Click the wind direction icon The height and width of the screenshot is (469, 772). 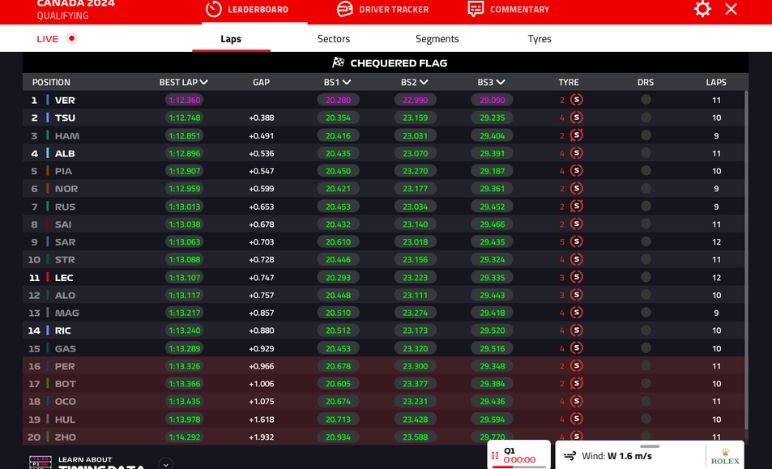click(570, 456)
